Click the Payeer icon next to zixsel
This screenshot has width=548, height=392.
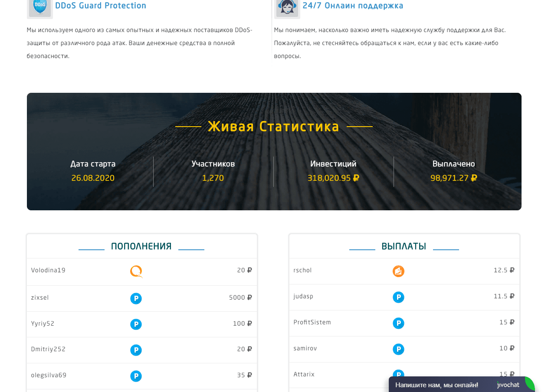tap(136, 298)
